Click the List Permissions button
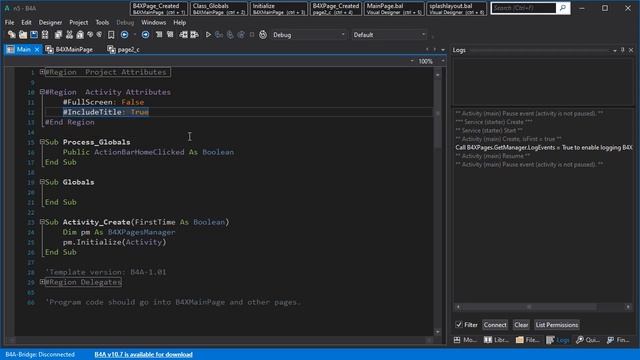Screen dimensions: 640x360 click(x=557, y=325)
